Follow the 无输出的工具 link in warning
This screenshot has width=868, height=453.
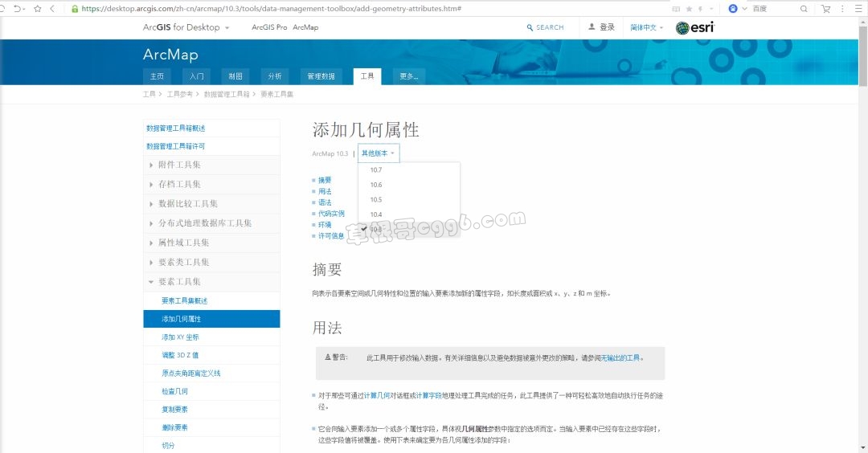pos(620,358)
